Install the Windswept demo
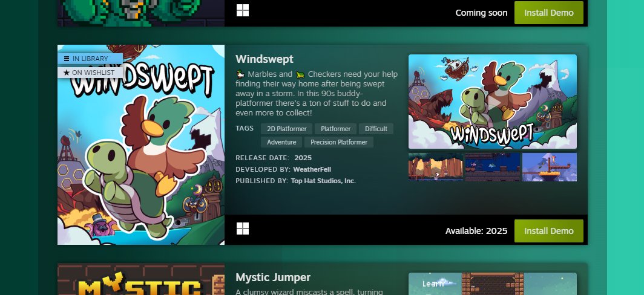This screenshot has width=644, height=295. [x=549, y=231]
